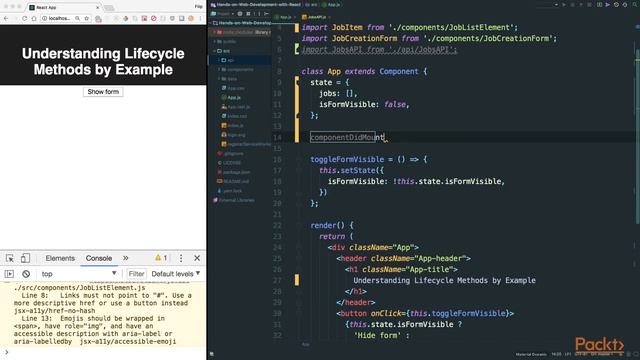Viewport: 640px width, 360px height.
Task: Open the 'top' JavaScript context dropdown
Action: point(79,274)
